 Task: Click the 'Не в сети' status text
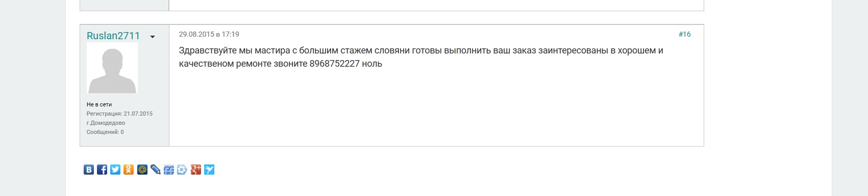coord(99,104)
